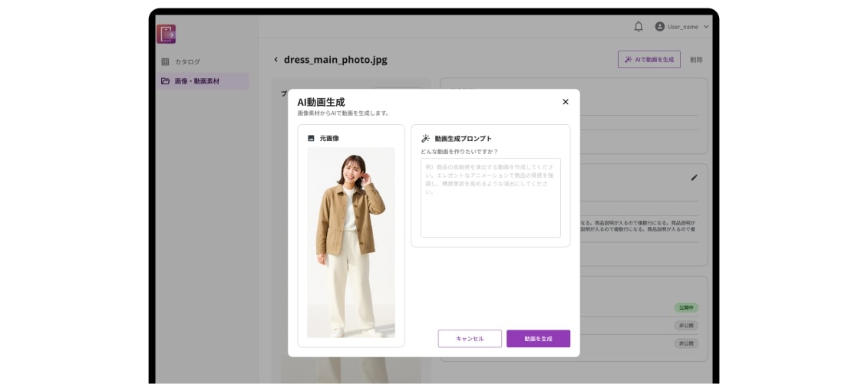This screenshot has width=868, height=384.
Task: Click the notification bell icon
Action: click(639, 27)
